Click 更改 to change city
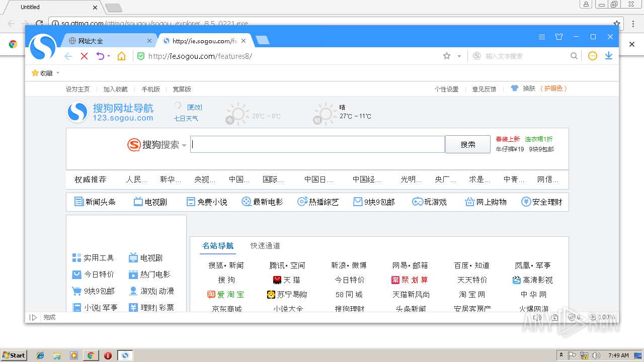Screen dimensions: 644x362 (195, 107)
